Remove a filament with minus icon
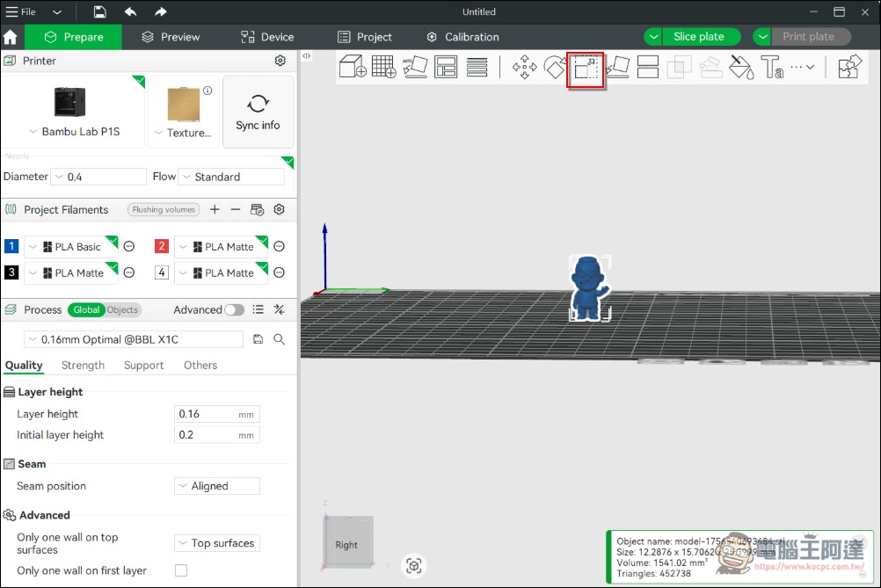Image resolution: width=881 pixels, height=588 pixels. [236, 209]
